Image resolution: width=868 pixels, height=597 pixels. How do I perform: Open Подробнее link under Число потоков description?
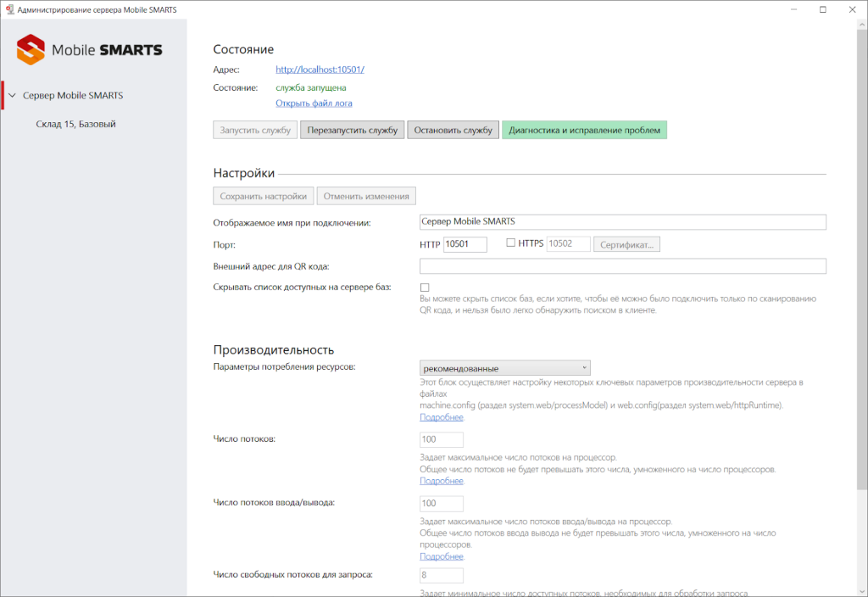pos(441,481)
